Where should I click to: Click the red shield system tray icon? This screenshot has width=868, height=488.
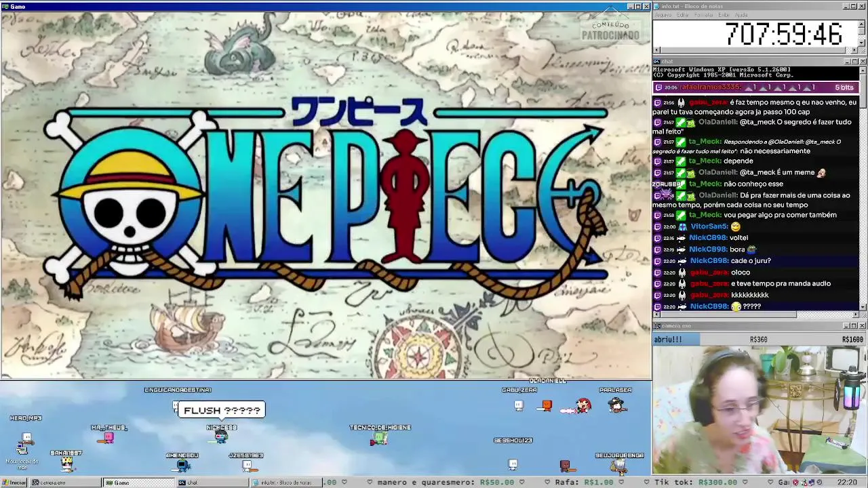[795, 483]
